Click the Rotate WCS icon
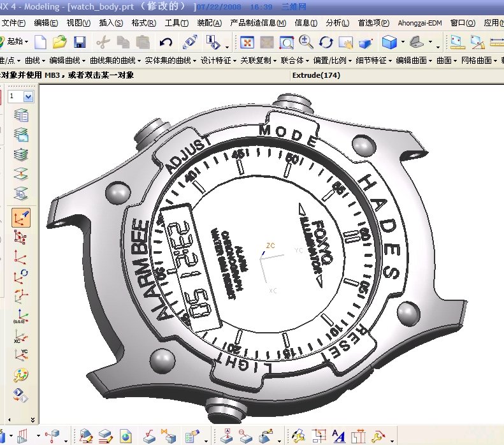 click(x=20, y=277)
